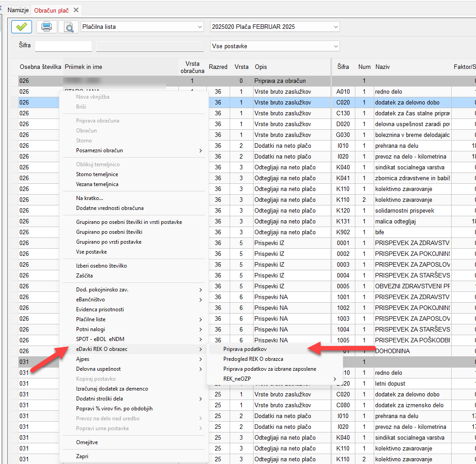Open the Plačilna lista dropdown
This screenshot has width=476, height=464.
(142, 27)
